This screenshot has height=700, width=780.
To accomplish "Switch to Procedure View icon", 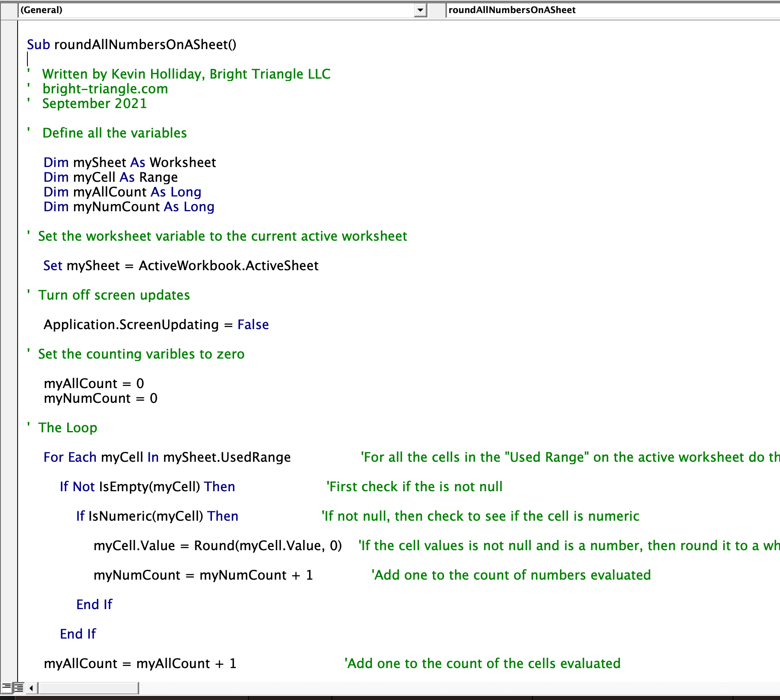I will tap(7, 688).
